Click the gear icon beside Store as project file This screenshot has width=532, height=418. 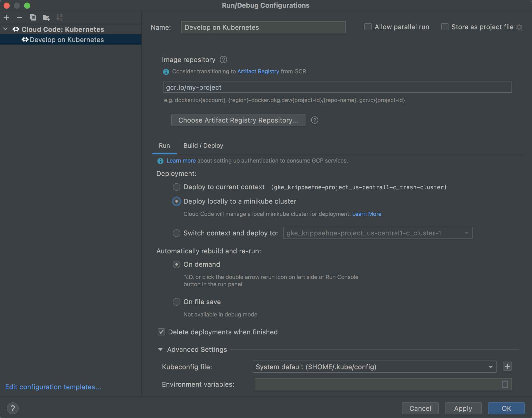point(519,27)
